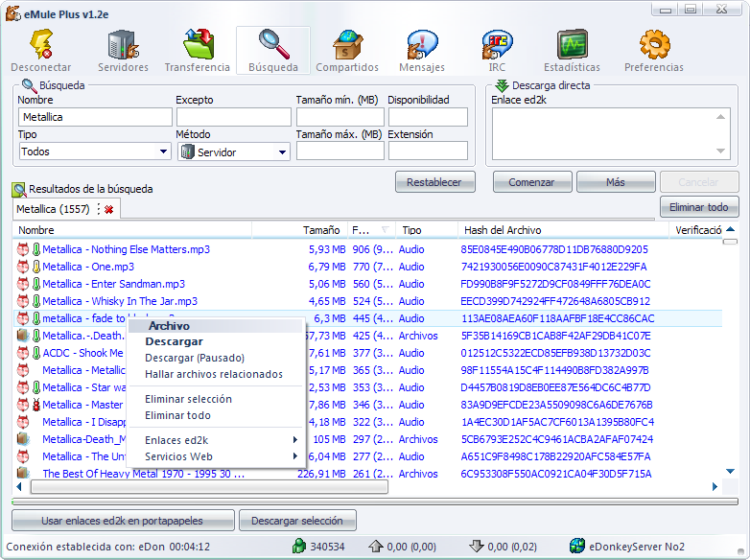Select Hallar archivos relacionados menu entry
Screen dimensions: 750x560
point(214,374)
